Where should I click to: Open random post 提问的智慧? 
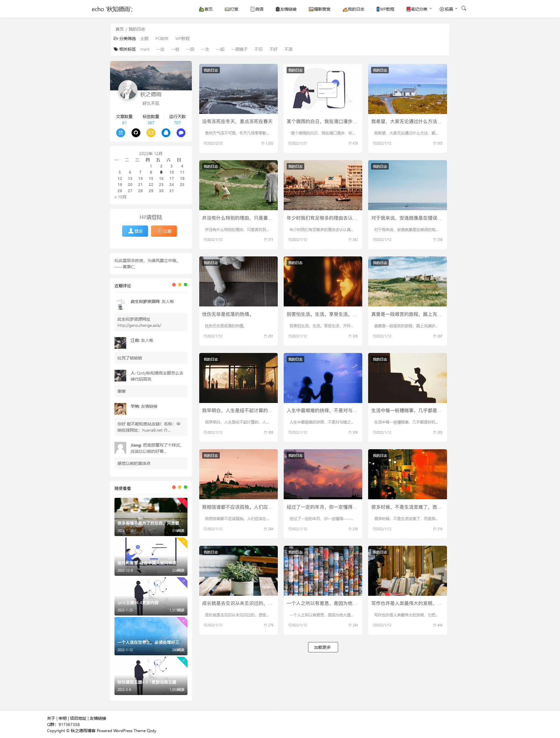click(x=151, y=556)
